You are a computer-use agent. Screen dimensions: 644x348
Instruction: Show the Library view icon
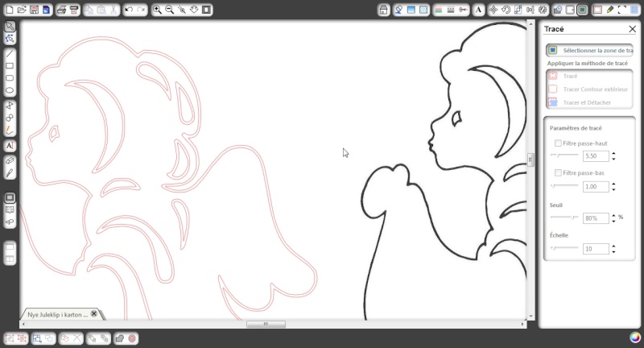pyautogui.click(x=10, y=209)
